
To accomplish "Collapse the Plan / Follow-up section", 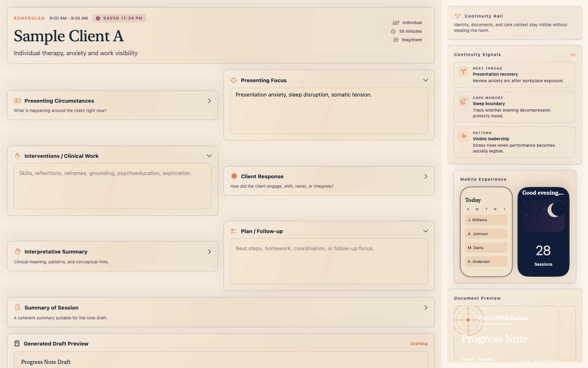I will tap(426, 231).
